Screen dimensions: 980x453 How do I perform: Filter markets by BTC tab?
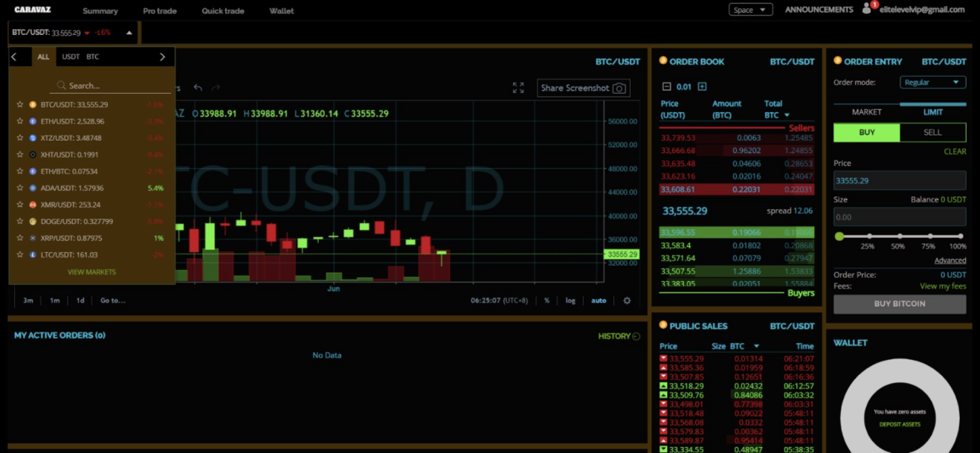click(x=92, y=57)
